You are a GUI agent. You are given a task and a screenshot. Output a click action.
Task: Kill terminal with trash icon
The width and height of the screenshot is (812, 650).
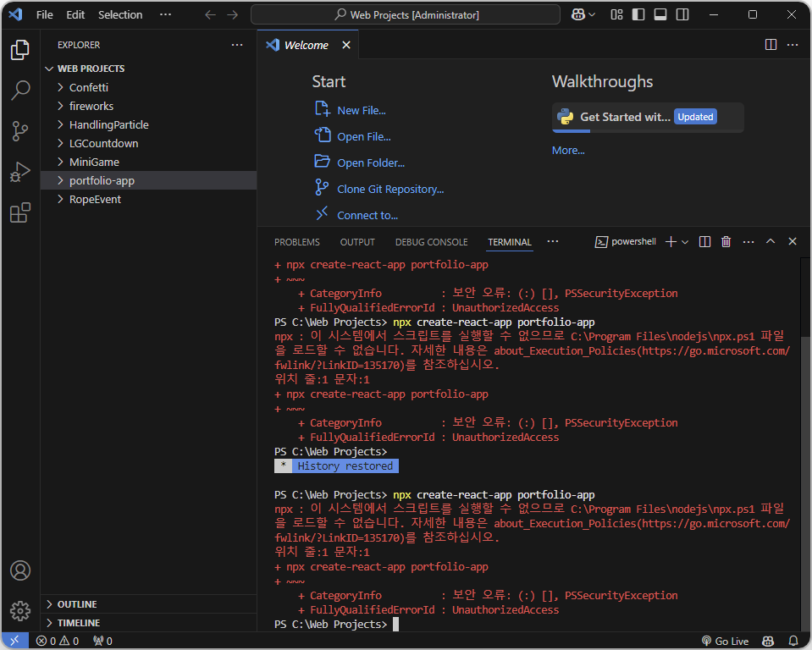pyautogui.click(x=726, y=242)
